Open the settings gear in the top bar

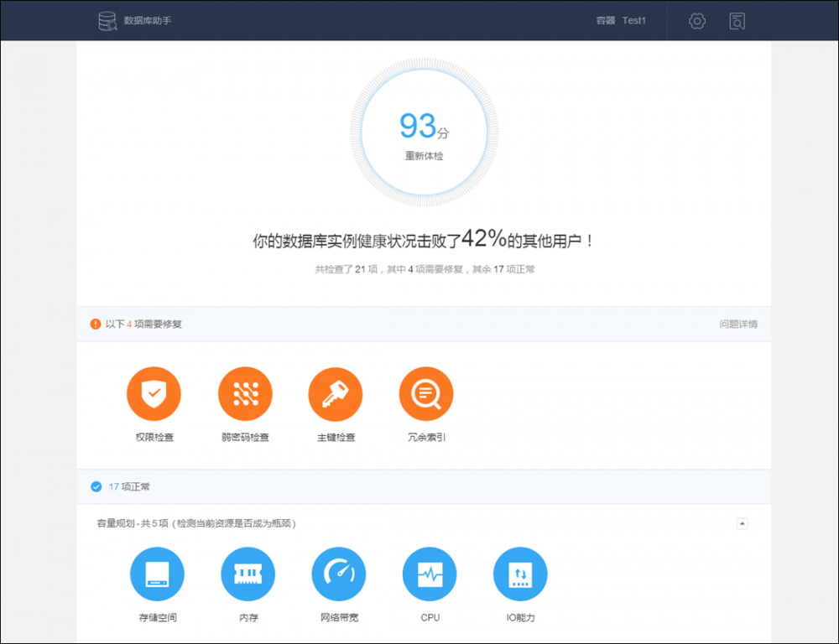pos(696,20)
